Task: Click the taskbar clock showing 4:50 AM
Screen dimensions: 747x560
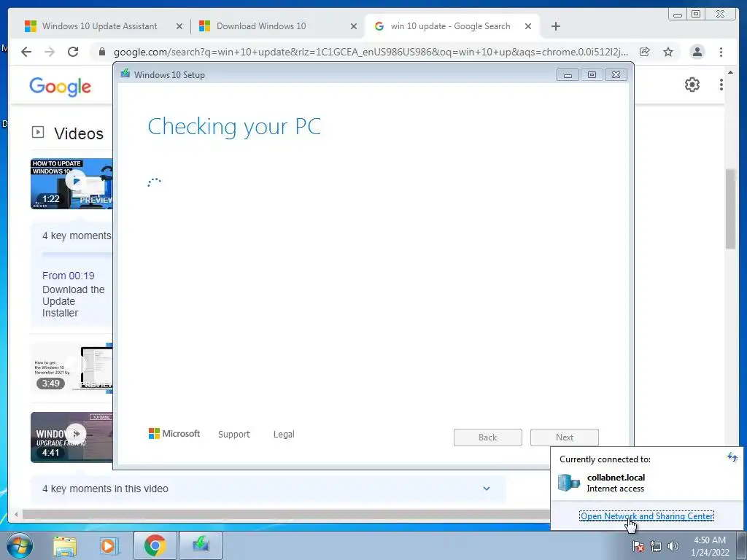Action: pyautogui.click(x=710, y=546)
